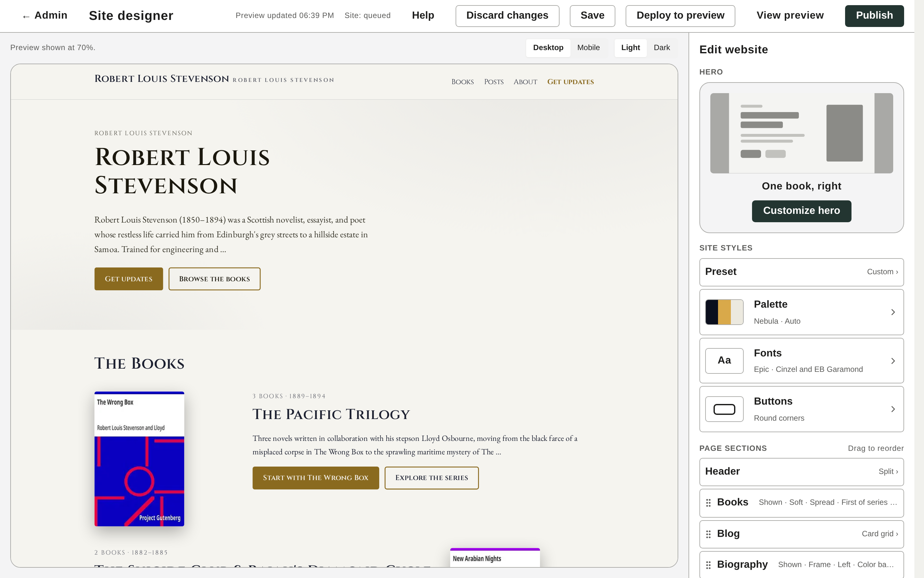Expand the Buttons settings chevron
924x578 pixels.
coord(893,409)
